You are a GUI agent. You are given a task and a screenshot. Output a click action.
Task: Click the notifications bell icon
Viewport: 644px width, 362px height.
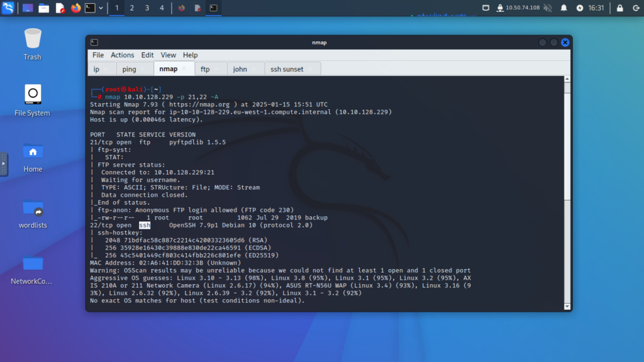[563, 8]
